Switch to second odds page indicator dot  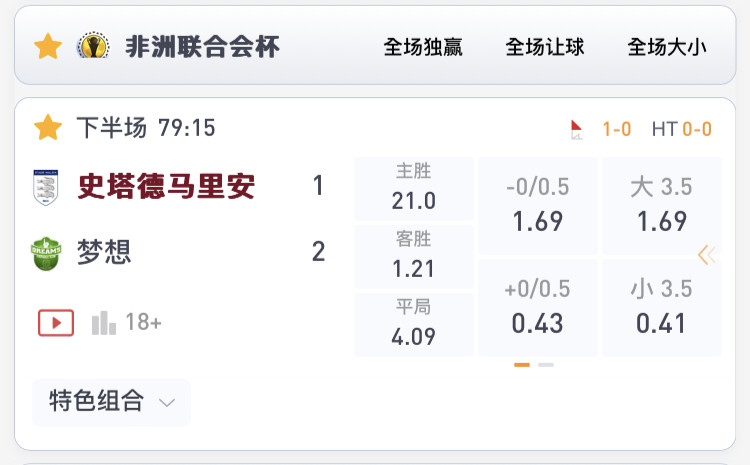click(546, 365)
